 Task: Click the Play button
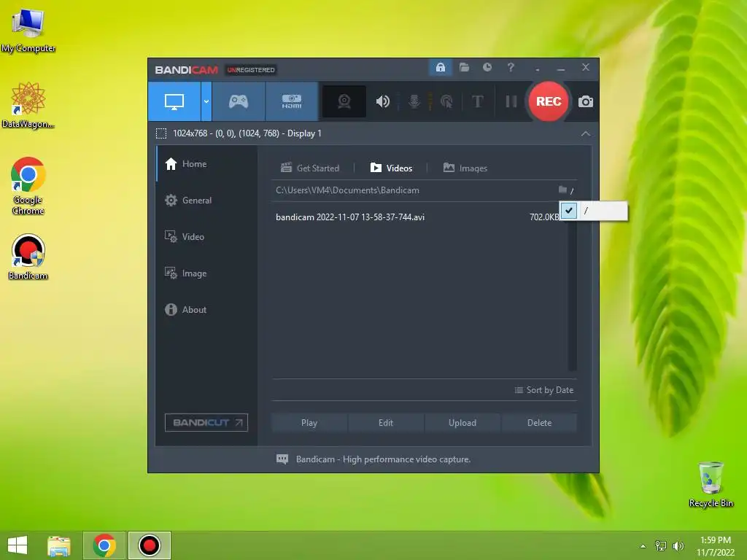click(x=309, y=423)
